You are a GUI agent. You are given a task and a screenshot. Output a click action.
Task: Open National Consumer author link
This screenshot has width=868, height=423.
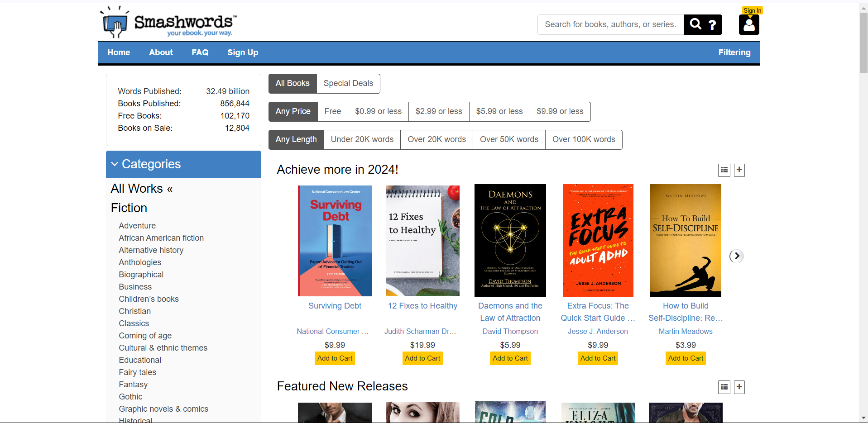[x=333, y=332]
